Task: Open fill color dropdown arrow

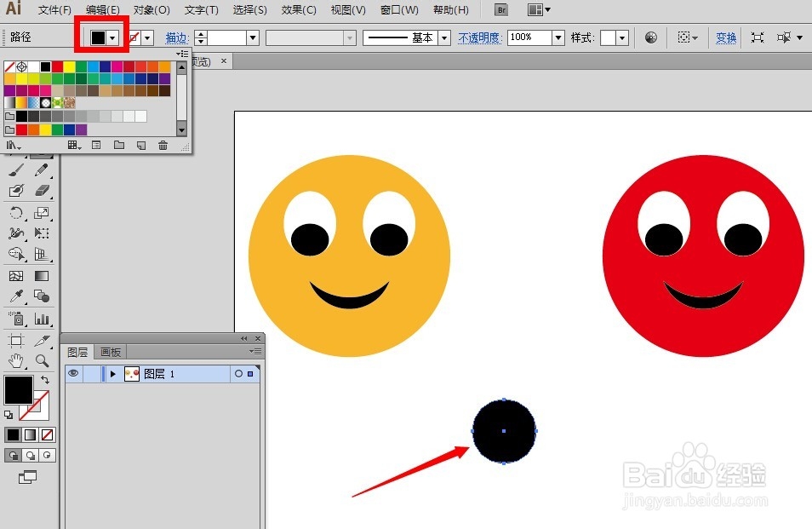Action: pos(112,37)
